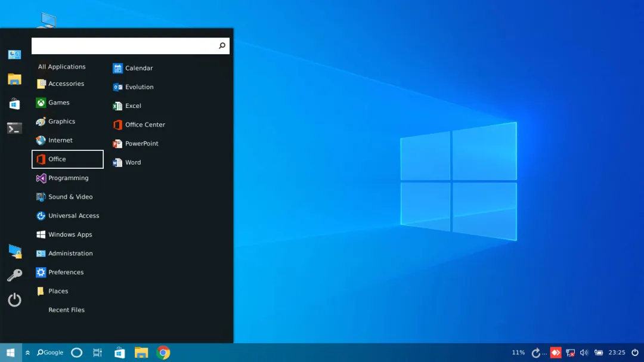Open Task View in the taskbar
Viewport: 644px width, 362px height.
pyautogui.click(x=97, y=353)
